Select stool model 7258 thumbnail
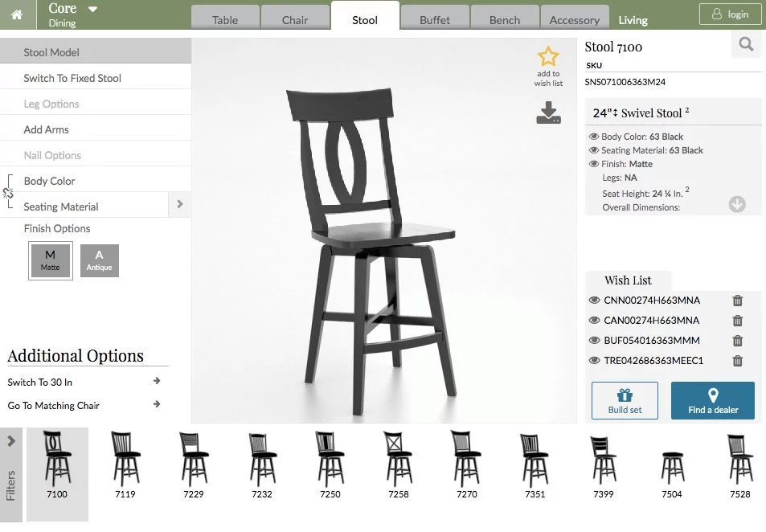The height and width of the screenshot is (532, 766). 399,465
